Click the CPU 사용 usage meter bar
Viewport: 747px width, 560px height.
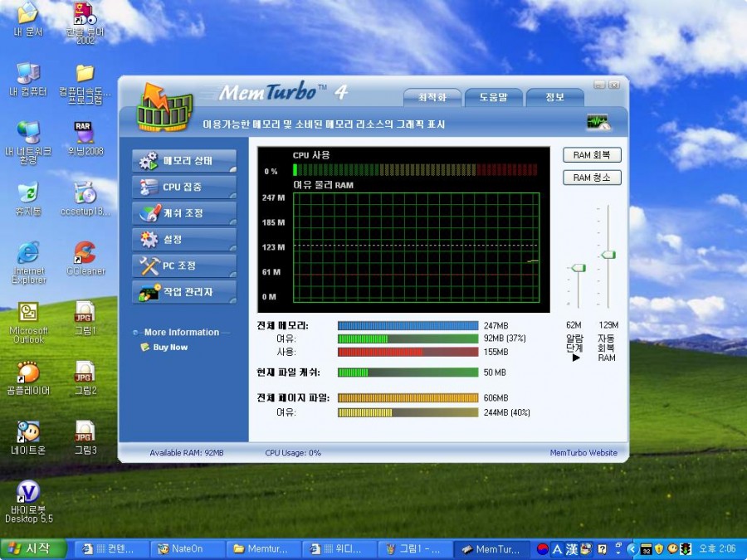click(x=416, y=170)
